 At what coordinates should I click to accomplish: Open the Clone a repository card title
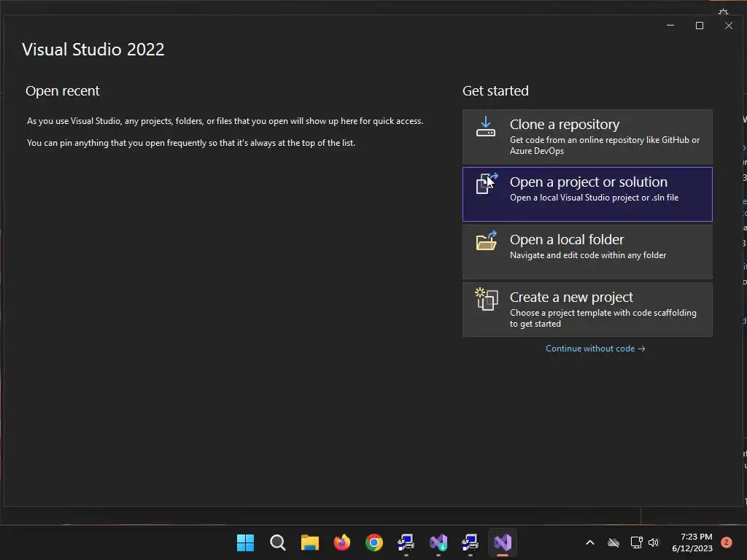coord(565,124)
